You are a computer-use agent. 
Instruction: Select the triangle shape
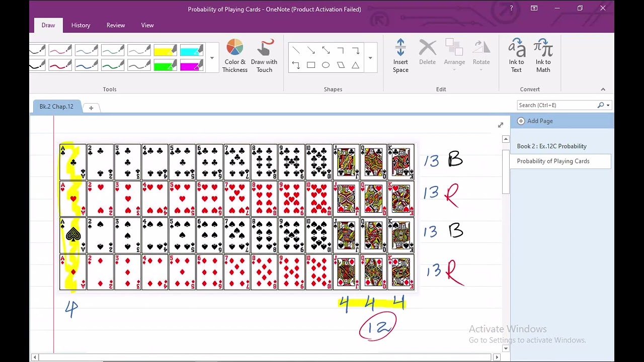point(356,65)
